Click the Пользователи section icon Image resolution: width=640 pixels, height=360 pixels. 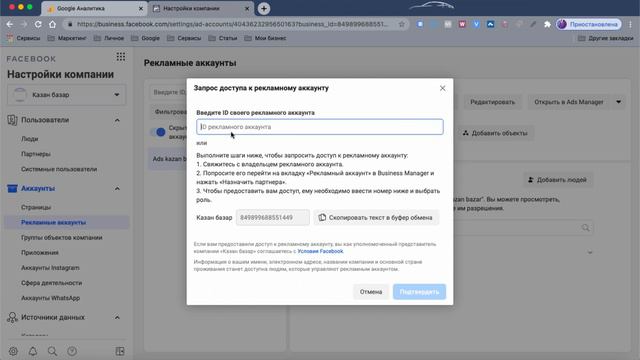12,120
